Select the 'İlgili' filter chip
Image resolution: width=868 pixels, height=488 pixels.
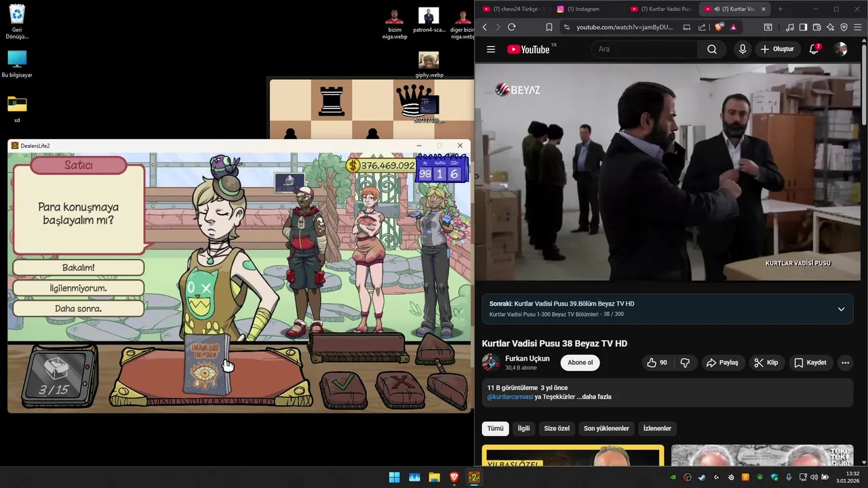coord(524,428)
